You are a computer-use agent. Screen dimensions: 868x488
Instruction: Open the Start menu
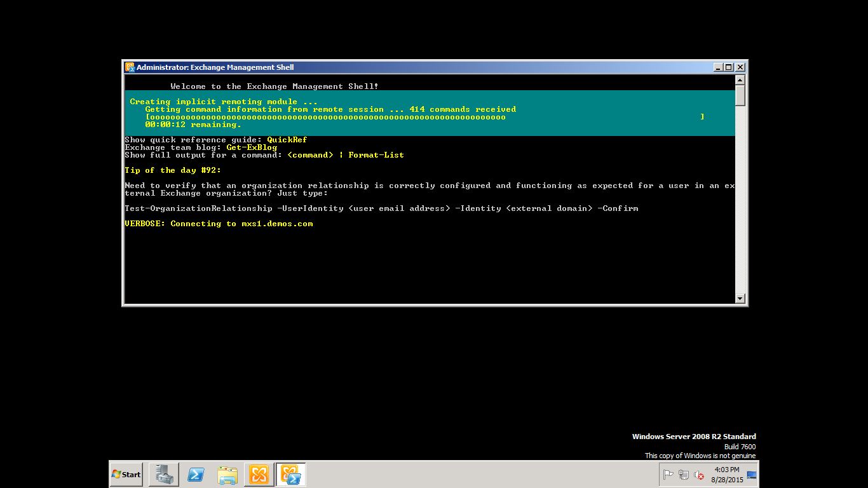point(126,474)
